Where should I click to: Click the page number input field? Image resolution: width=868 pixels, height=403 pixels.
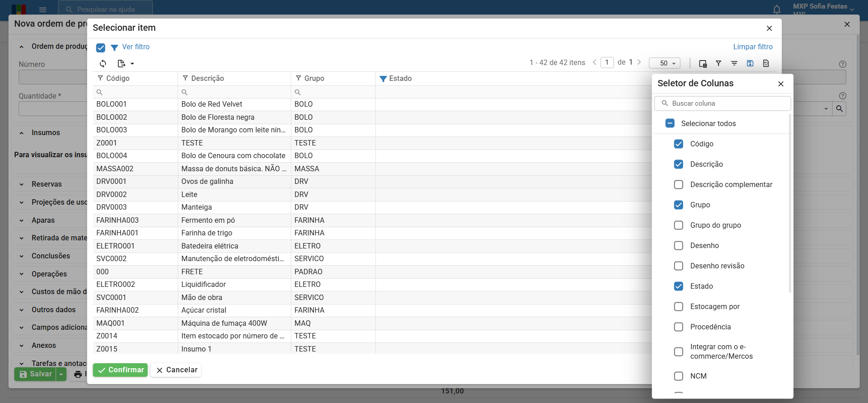click(607, 62)
